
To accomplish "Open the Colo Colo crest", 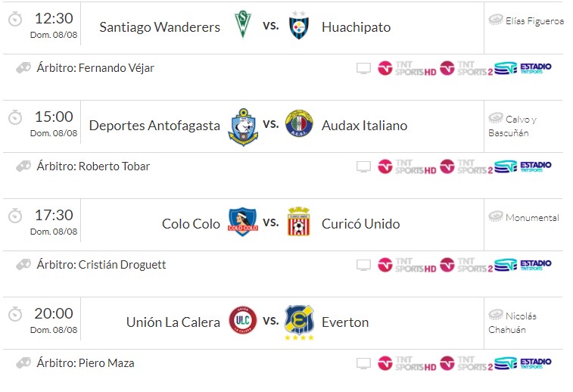I will click(x=243, y=222).
